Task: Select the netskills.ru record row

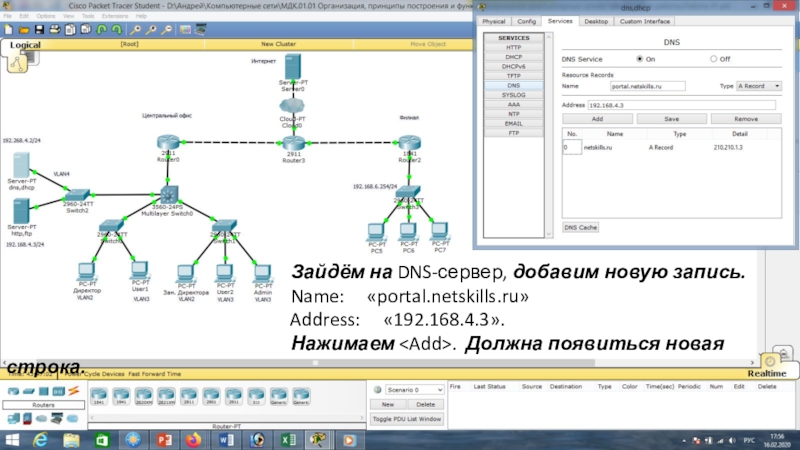Action: [671, 147]
